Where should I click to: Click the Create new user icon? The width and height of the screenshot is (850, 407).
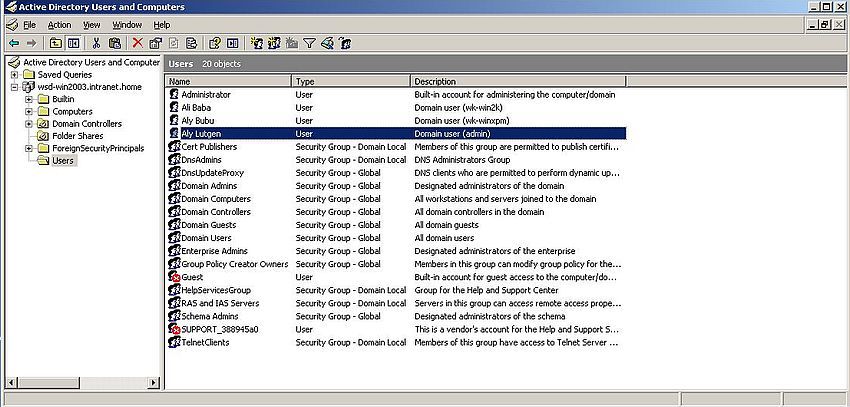click(x=257, y=43)
